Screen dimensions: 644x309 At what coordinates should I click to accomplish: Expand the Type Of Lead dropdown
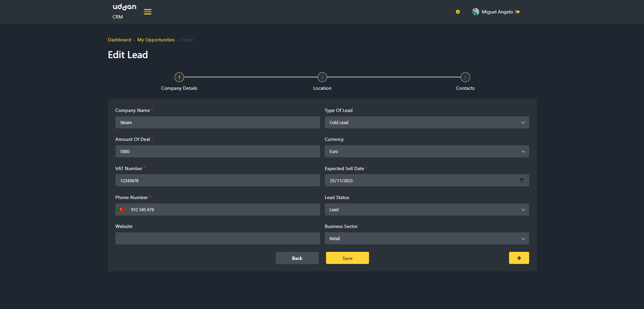426,122
